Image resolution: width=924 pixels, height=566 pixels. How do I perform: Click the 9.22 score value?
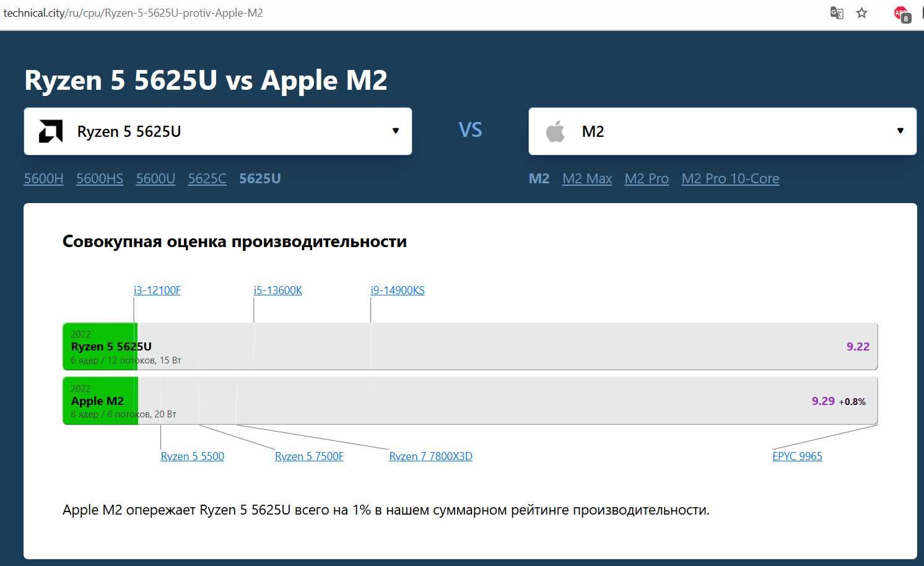[858, 347]
